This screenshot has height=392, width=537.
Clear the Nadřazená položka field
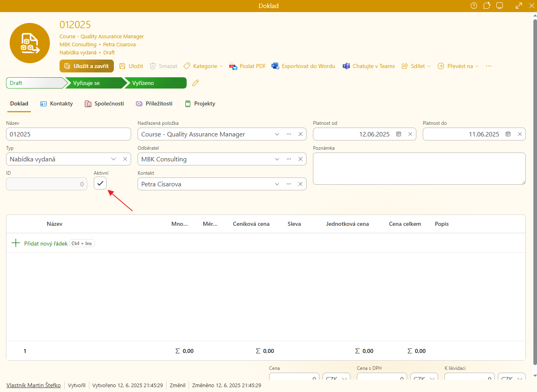click(x=300, y=134)
